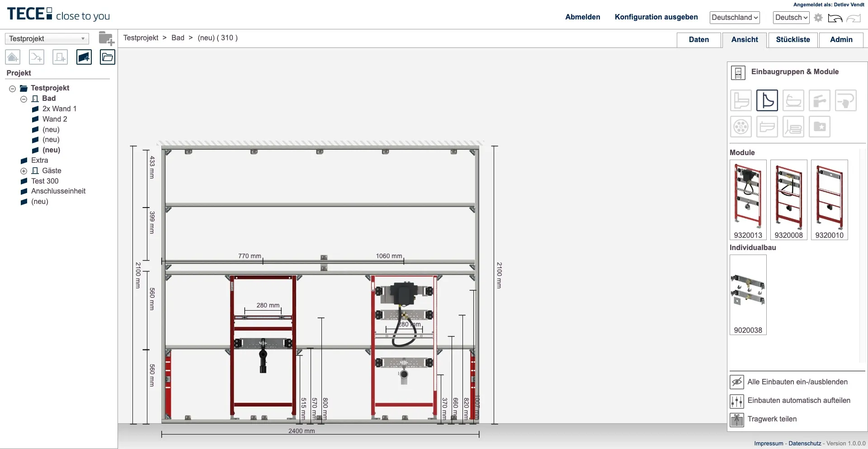The width and height of the screenshot is (868, 449).
Task: Open the Testprojekt project dropdown
Action: pos(47,39)
